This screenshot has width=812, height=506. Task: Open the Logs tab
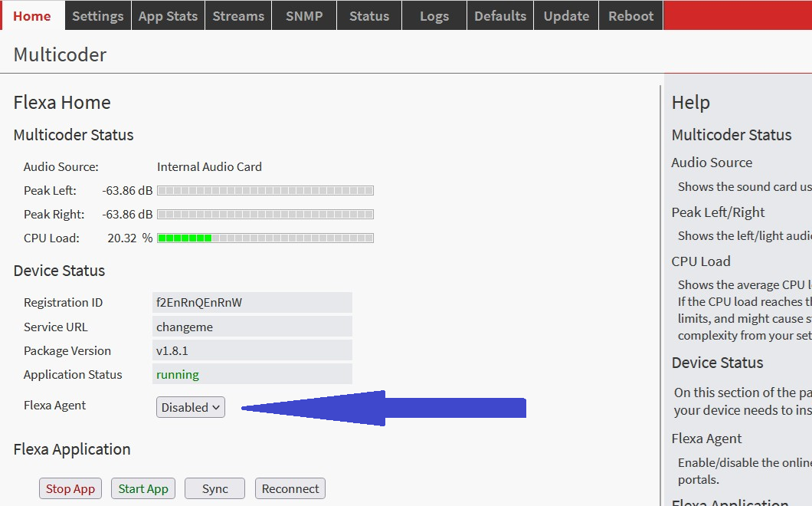click(x=434, y=15)
